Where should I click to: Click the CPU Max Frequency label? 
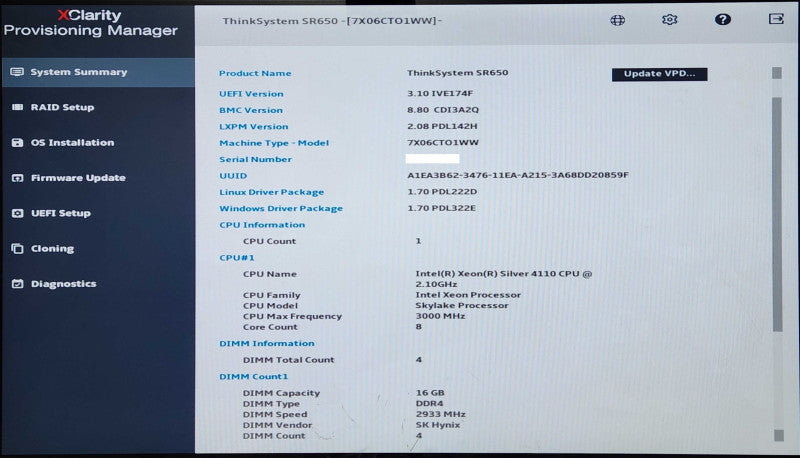292,316
